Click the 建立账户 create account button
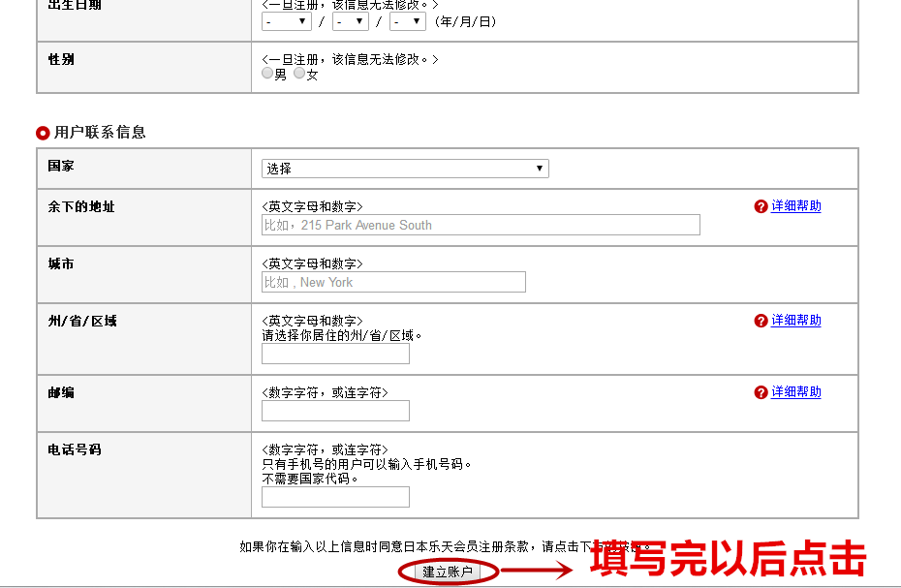Screen dimensions: 901x588 [448, 572]
